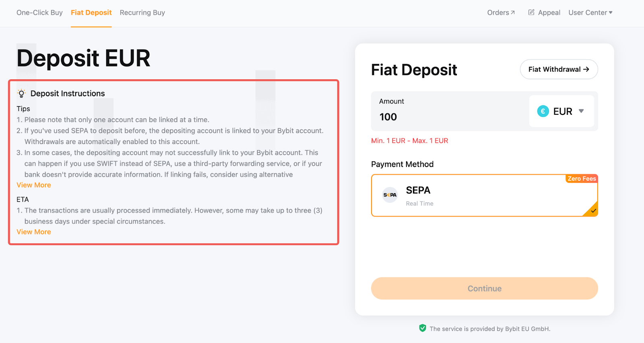Screen dimensions: 644x343
Task: Expand the User Center menu
Action: (x=590, y=12)
